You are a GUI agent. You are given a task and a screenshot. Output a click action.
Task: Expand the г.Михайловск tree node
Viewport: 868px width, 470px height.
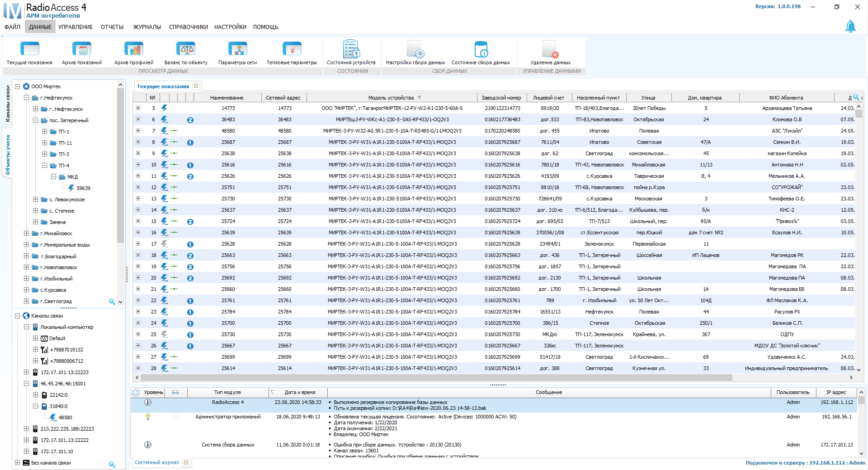(x=26, y=233)
